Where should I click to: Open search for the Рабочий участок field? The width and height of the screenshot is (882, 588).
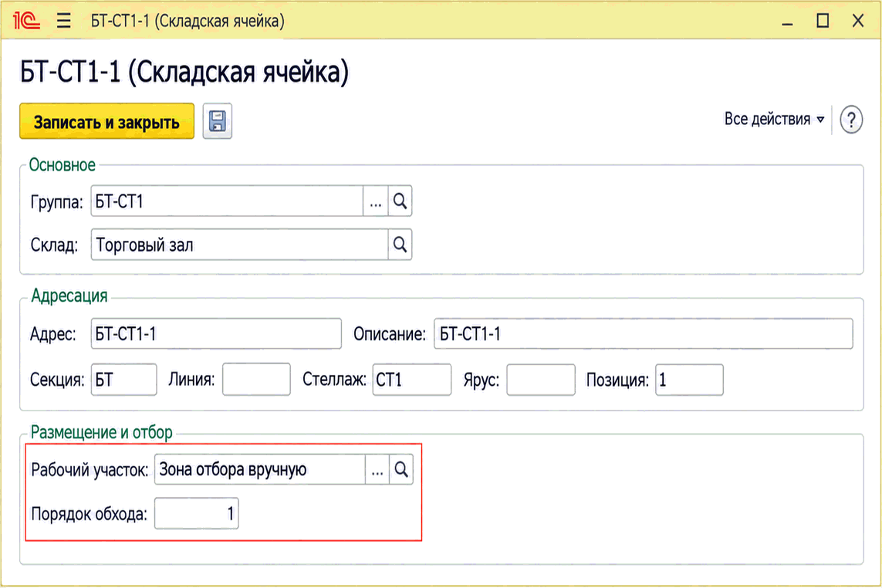coord(401,469)
